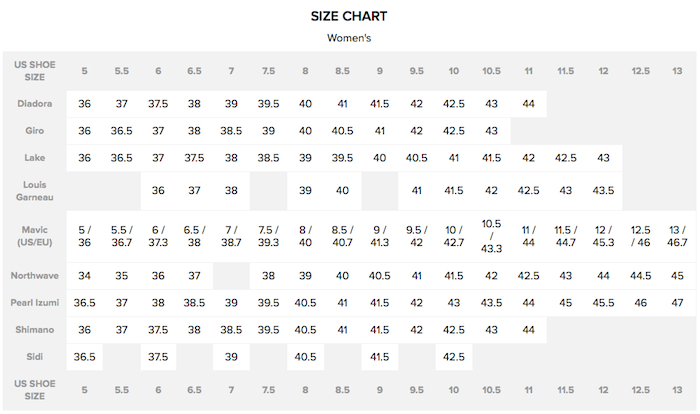Select Mavic's "10.5 / 43.3" cell
Image resolution: width=700 pixels, height=414 pixels.
(491, 236)
